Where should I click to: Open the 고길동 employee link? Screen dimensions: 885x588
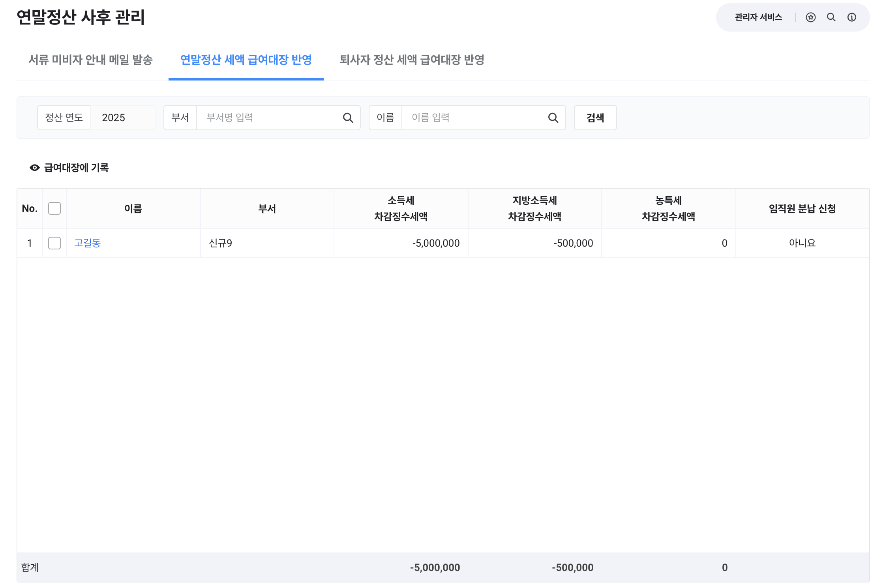(88, 243)
